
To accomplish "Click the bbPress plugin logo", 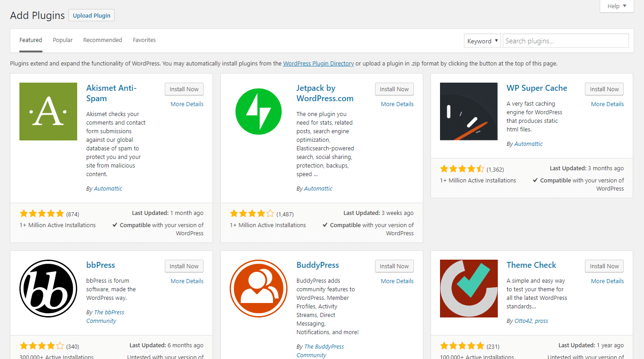I will point(48,289).
